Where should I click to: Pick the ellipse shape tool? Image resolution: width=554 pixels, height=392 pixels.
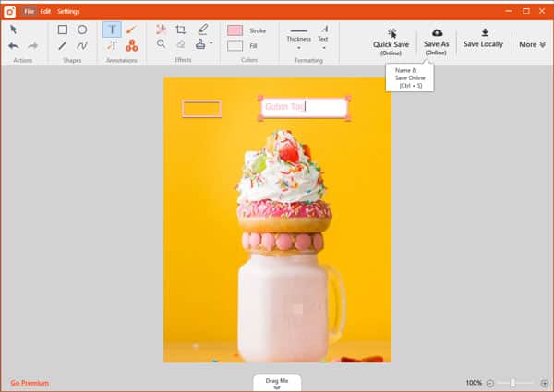tap(82, 30)
